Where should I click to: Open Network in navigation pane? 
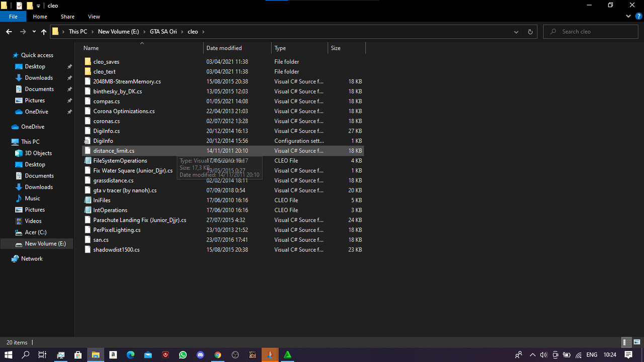pos(32,259)
